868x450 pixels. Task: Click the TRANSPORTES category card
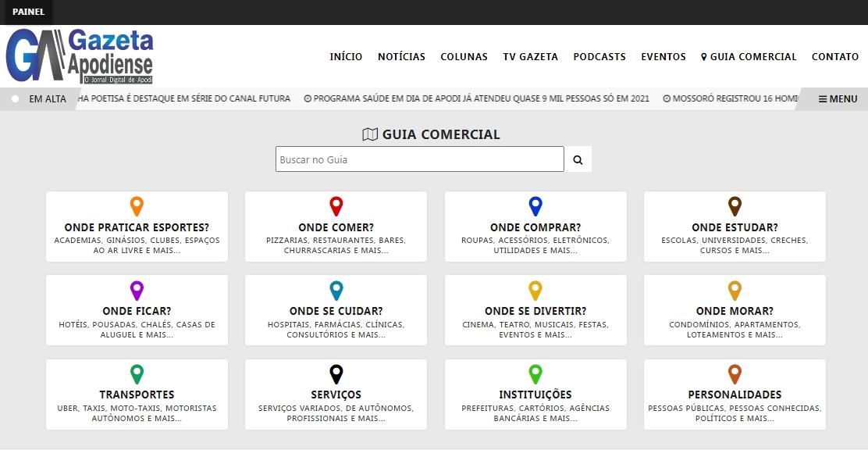pos(137,394)
